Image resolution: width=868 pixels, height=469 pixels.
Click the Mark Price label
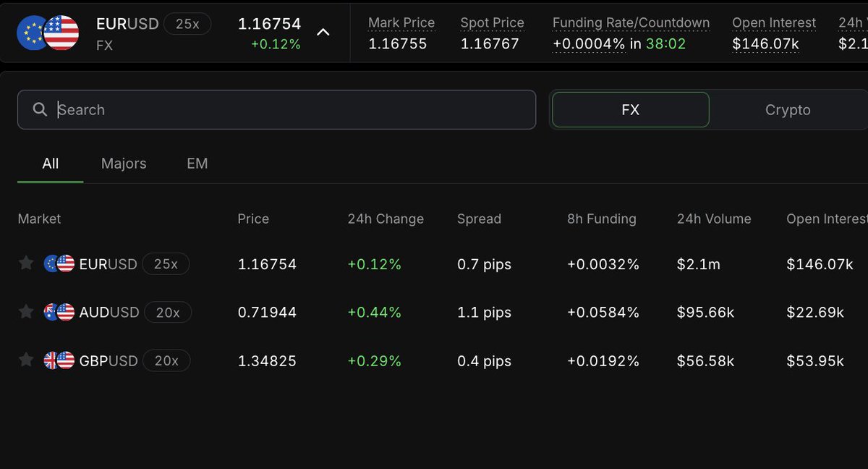tap(401, 23)
